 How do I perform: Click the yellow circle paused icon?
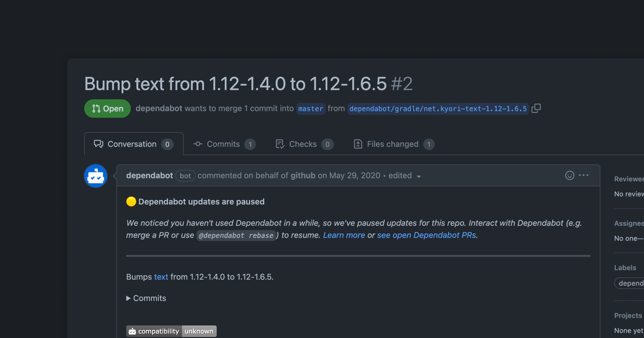click(131, 202)
